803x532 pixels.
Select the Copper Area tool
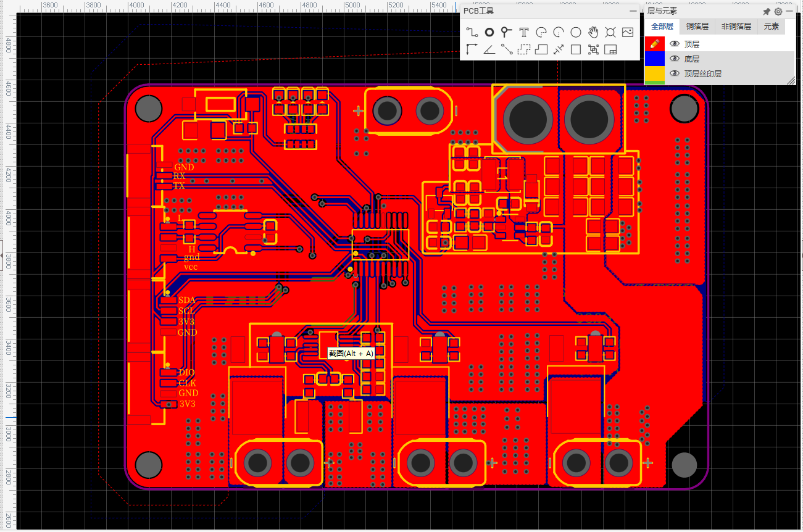click(x=524, y=50)
